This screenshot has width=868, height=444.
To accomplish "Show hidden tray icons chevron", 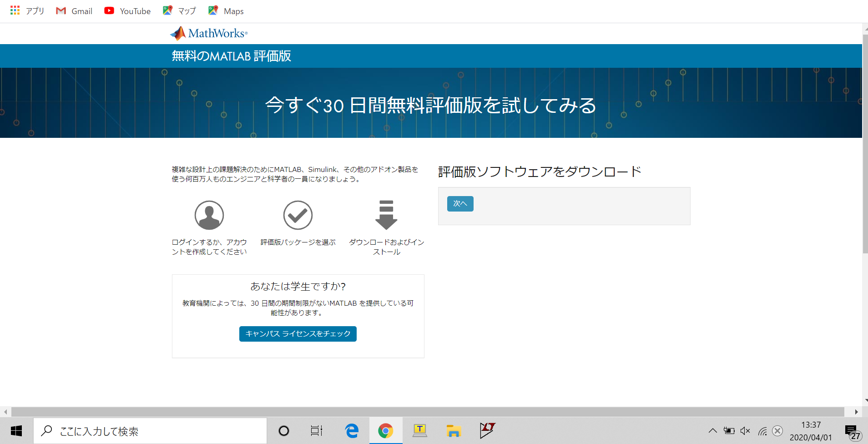I will 713,431.
